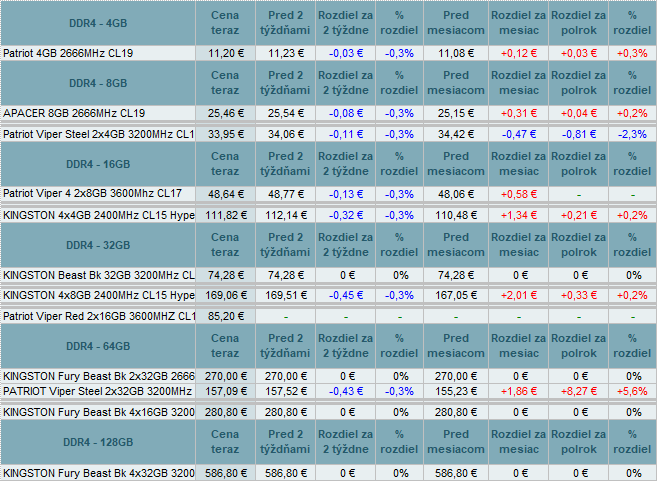Click the 586,80 € current price in Cena teraz

(x=226, y=473)
